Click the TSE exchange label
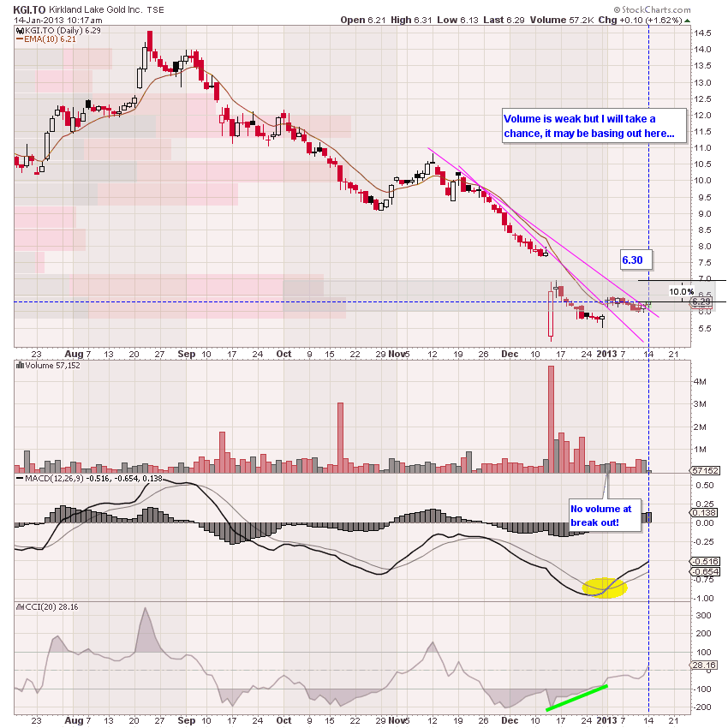The height and width of the screenshot is (728, 728). 156,10
